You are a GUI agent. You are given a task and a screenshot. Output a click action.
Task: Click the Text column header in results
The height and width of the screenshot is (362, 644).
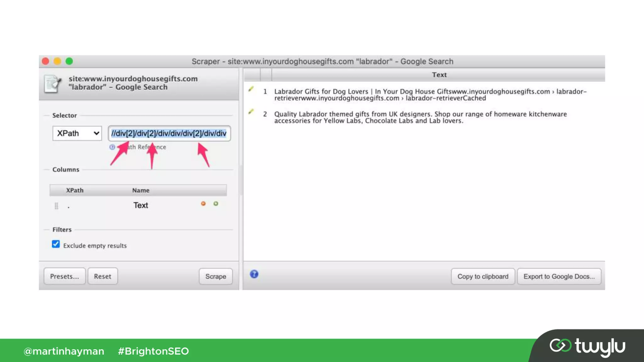pos(439,75)
